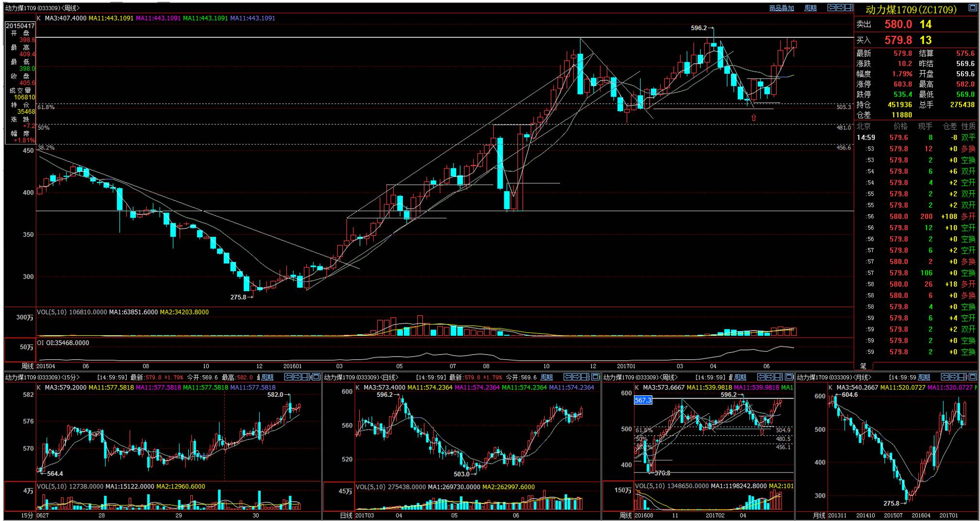Image resolution: width=980 pixels, height=521 pixels.
Task: Select the tick row with volume 106 空换
Action: point(916,273)
